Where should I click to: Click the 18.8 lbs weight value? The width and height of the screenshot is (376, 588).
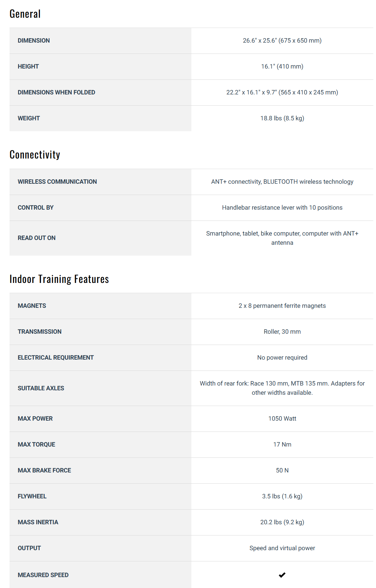282,118
